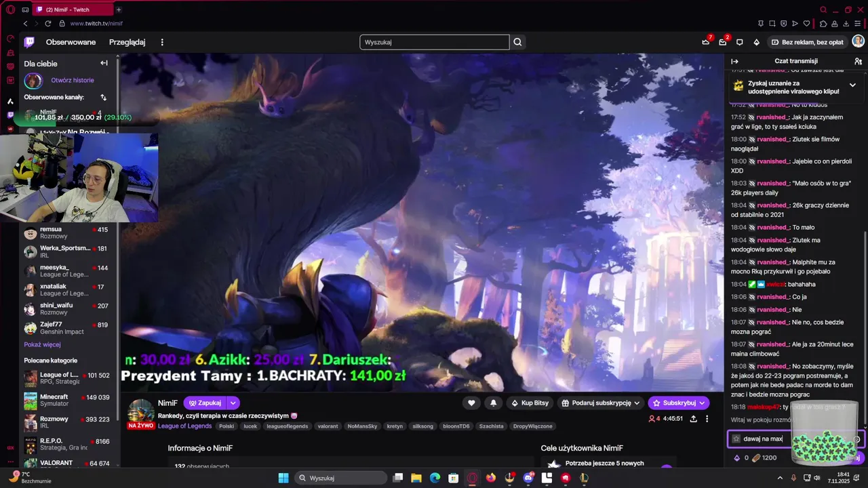Image resolution: width=868 pixels, height=488 pixels.
Task: Go back with browser back arrow
Action: 25,24
